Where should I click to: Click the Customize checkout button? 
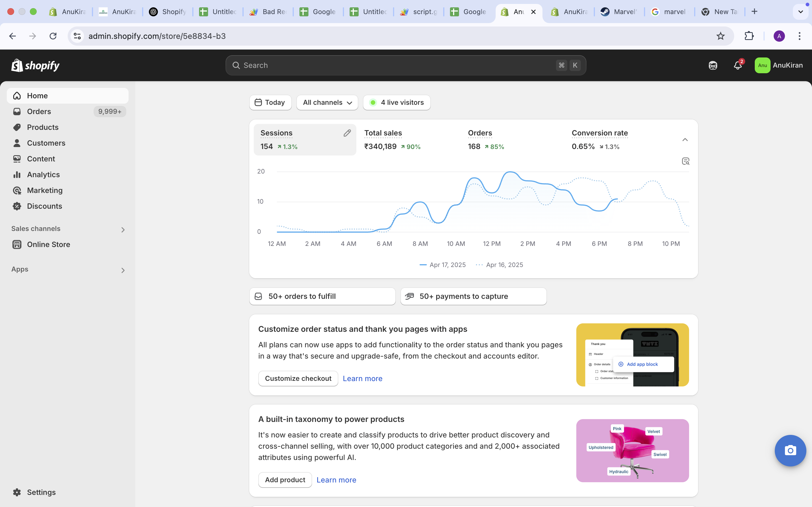pyautogui.click(x=298, y=378)
